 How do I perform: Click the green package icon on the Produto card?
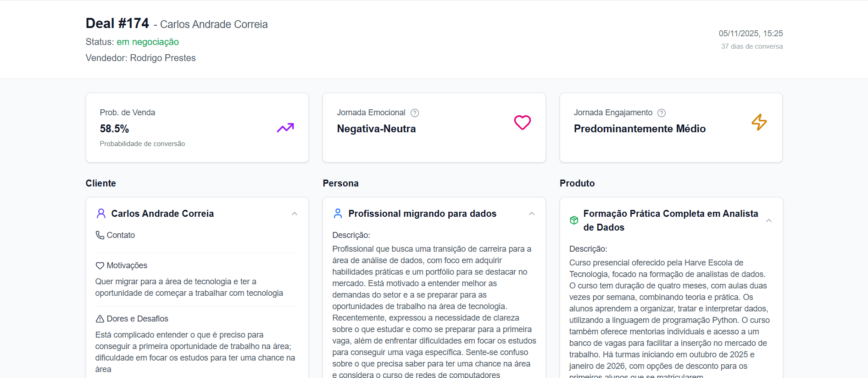pyautogui.click(x=574, y=220)
